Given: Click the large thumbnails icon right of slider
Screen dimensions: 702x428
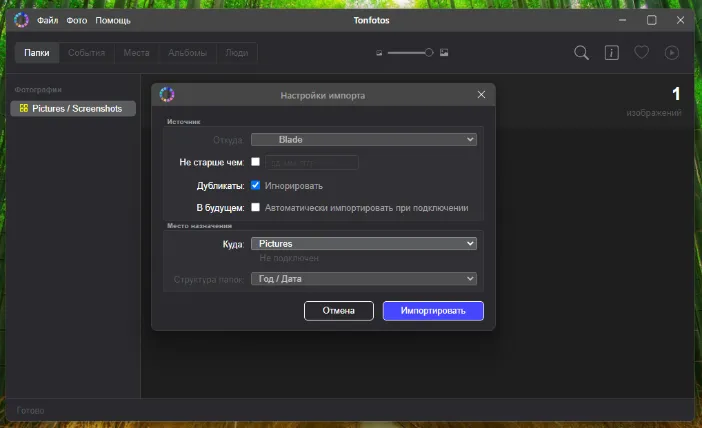Looking at the screenshot, I should [x=444, y=52].
